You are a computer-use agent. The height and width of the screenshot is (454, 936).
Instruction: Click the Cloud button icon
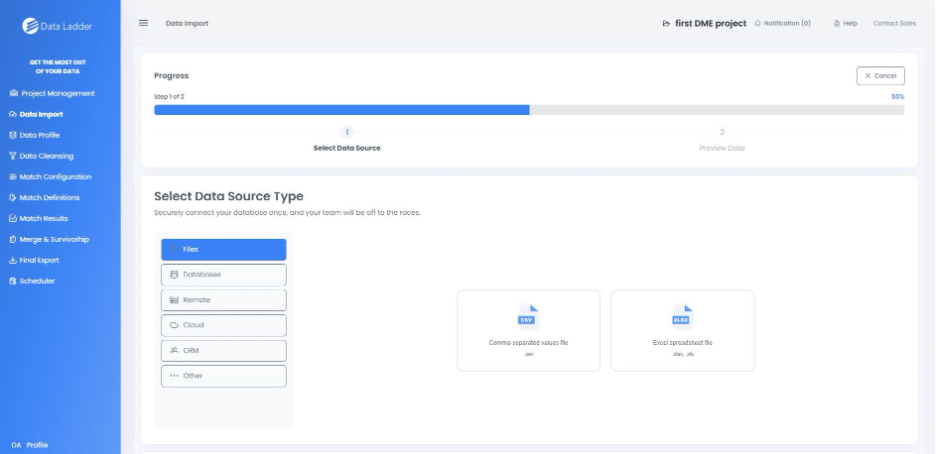174,325
